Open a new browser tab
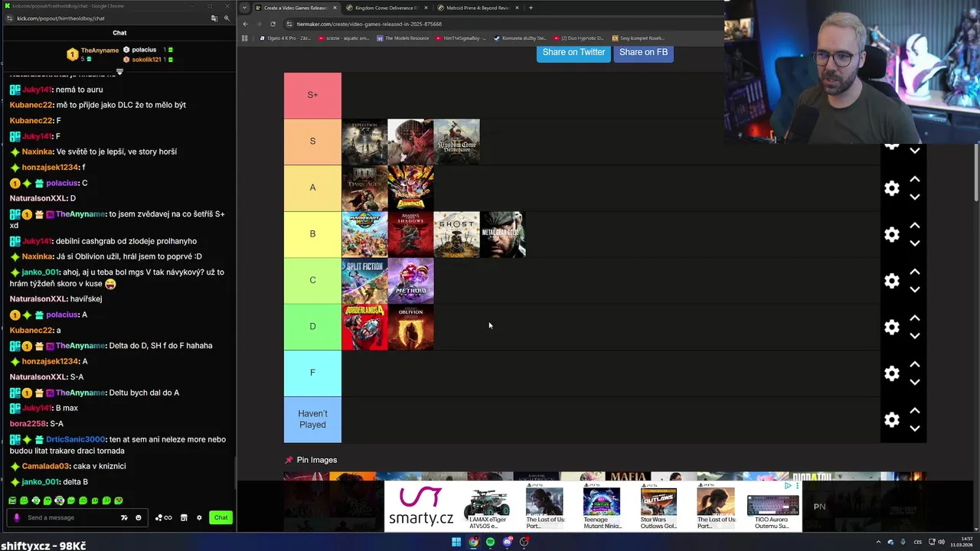This screenshot has width=980, height=551. (x=531, y=8)
